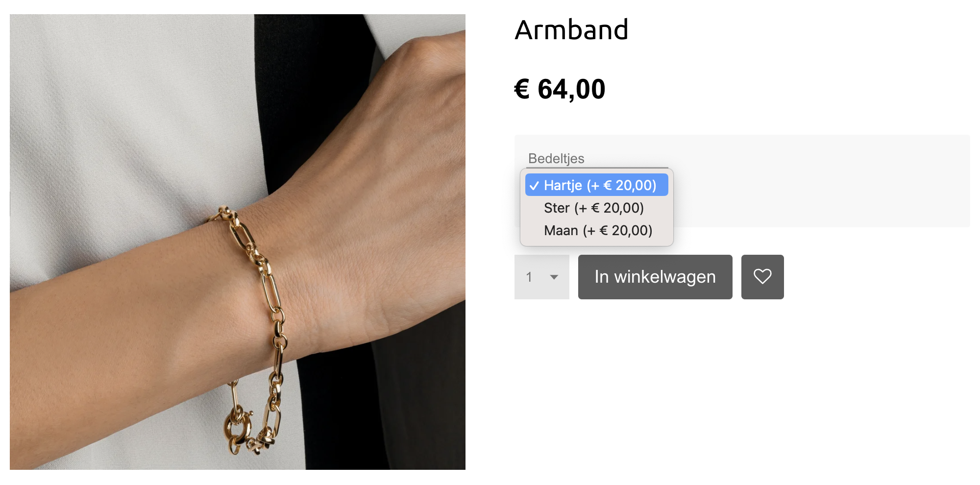Open the quantity dropdown arrow
980x485 pixels.
(554, 277)
